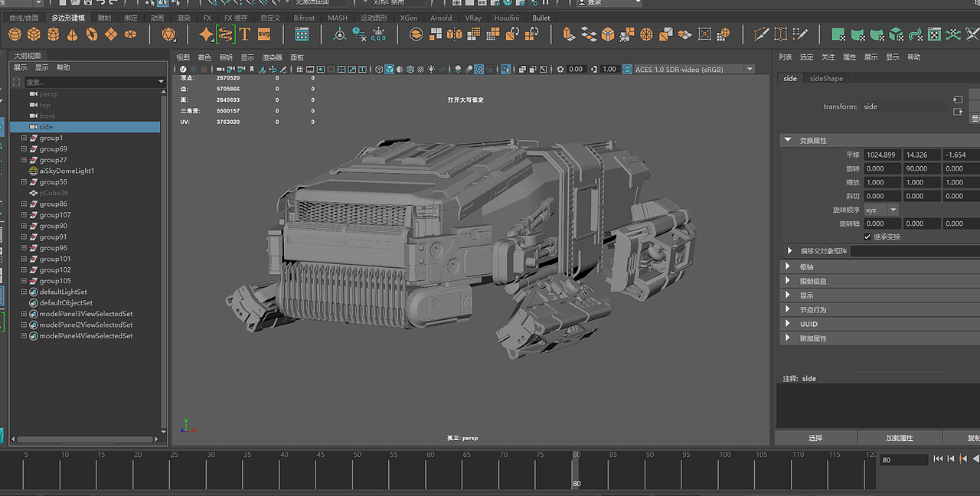Open the modeling toolkit panel icon

point(302,34)
